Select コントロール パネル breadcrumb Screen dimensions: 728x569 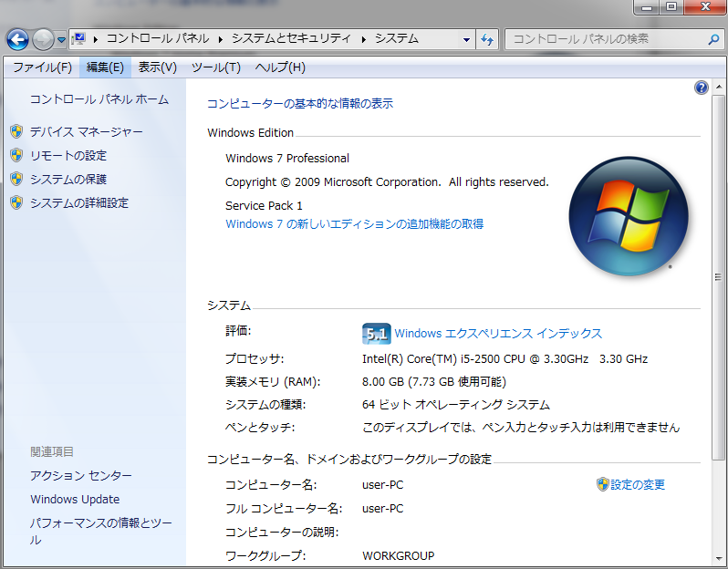pyautogui.click(x=158, y=38)
